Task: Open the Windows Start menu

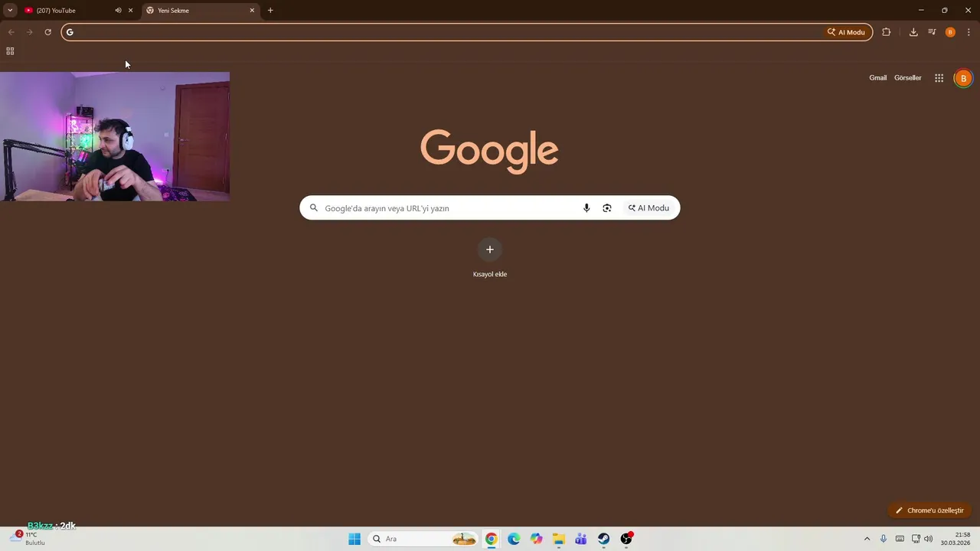Action: coord(354,539)
